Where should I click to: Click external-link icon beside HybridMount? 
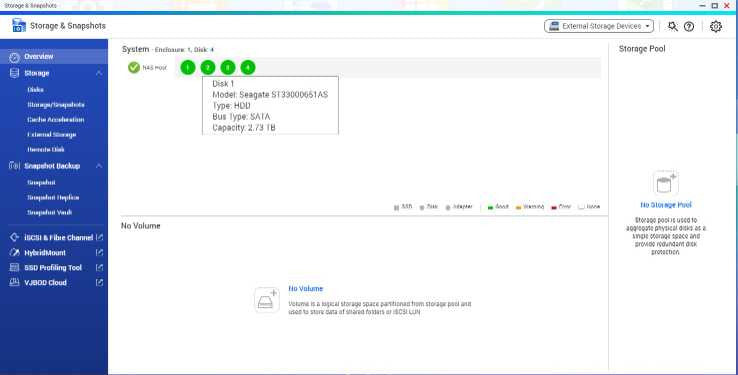[x=99, y=253]
